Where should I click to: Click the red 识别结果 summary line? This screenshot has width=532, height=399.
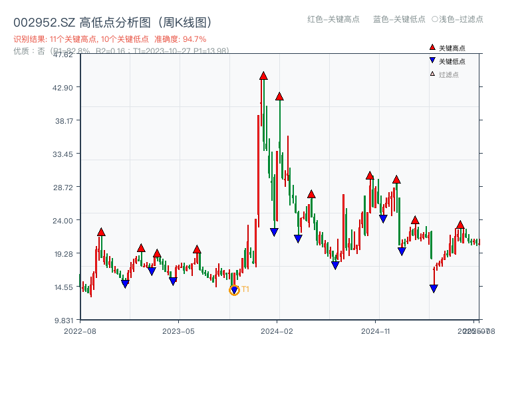(x=110, y=39)
